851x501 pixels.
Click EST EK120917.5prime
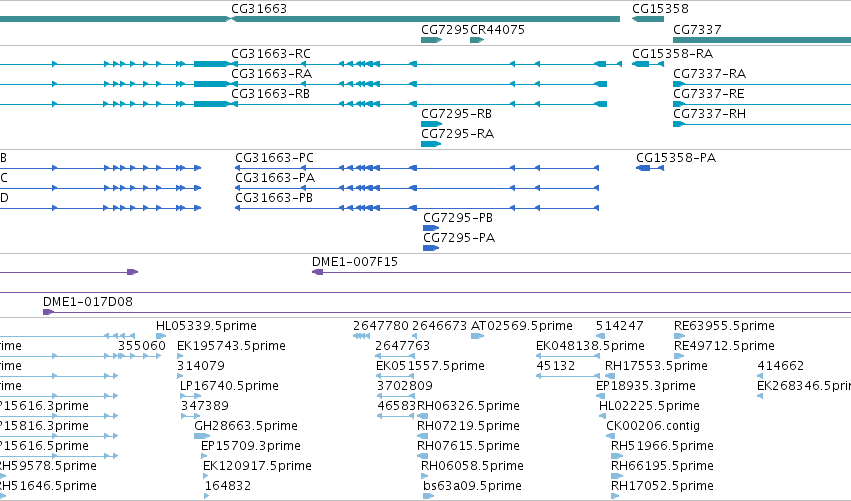(257, 466)
